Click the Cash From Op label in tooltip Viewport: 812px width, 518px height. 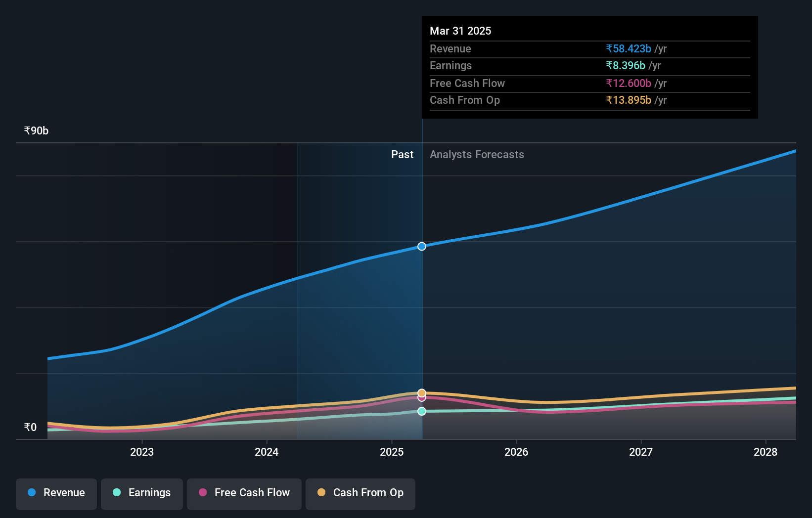tap(465, 100)
